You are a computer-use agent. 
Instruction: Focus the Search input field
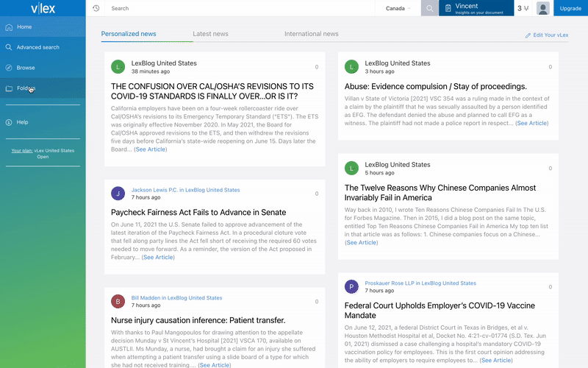point(240,8)
